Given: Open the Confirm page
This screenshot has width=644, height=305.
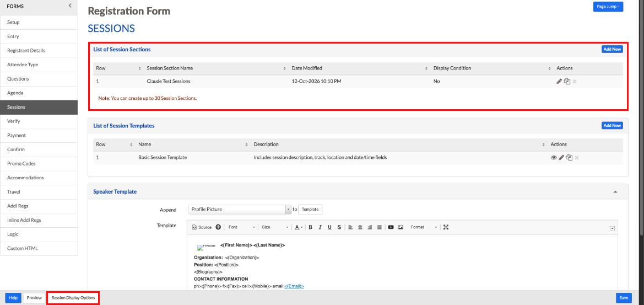Looking at the screenshot, I should 39,149.
